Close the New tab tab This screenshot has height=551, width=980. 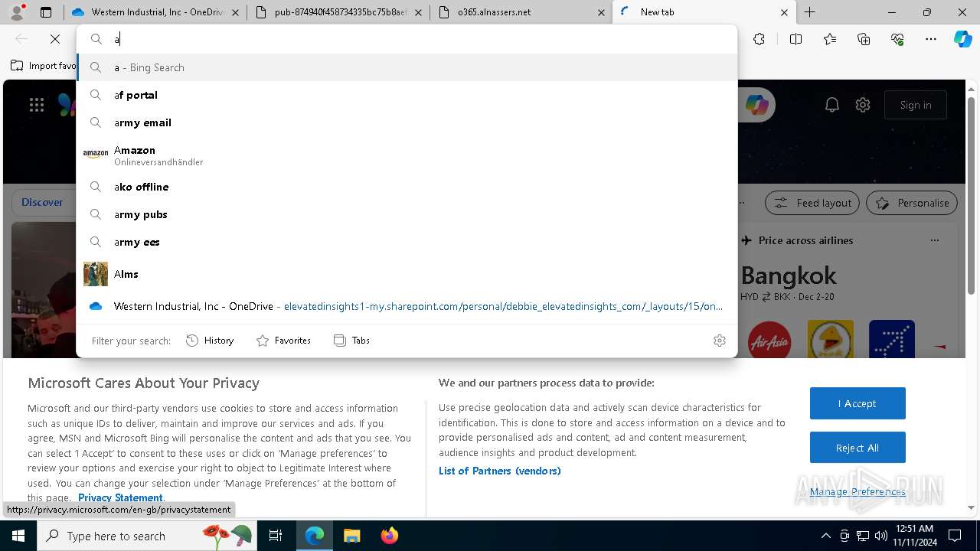pyautogui.click(x=784, y=12)
